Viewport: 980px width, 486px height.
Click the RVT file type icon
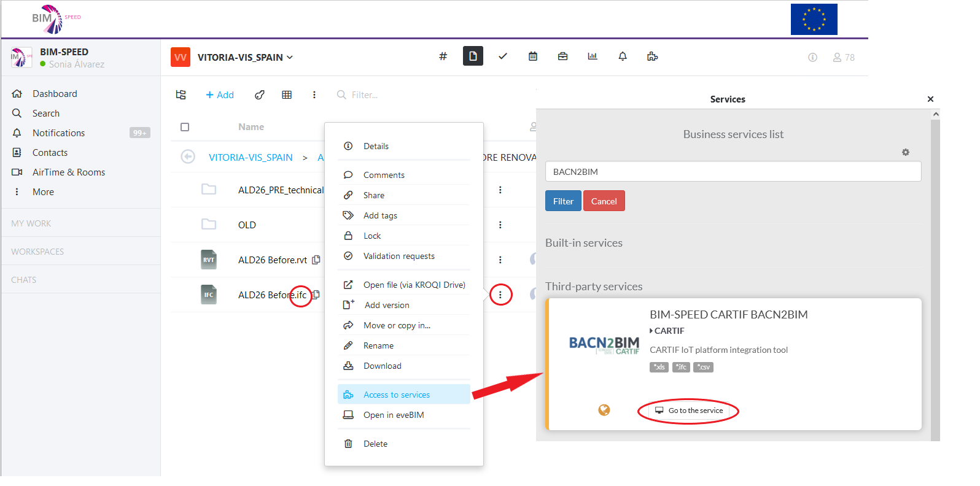[x=209, y=260]
